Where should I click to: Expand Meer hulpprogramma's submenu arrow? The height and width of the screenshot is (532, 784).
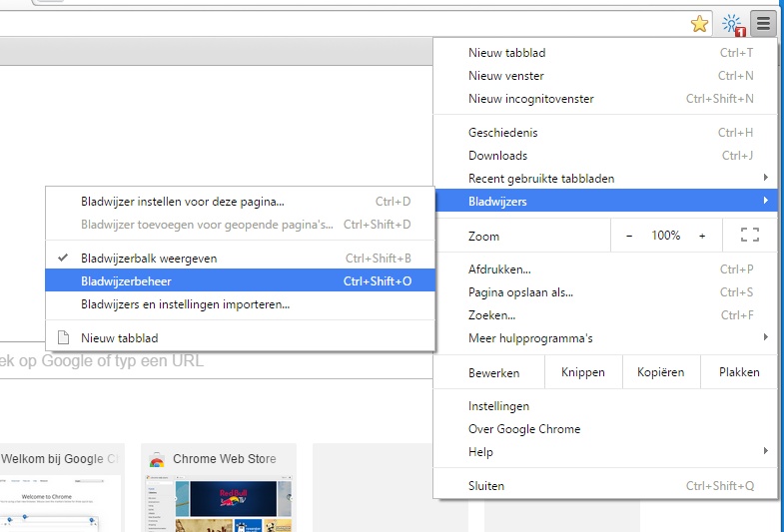(x=765, y=337)
